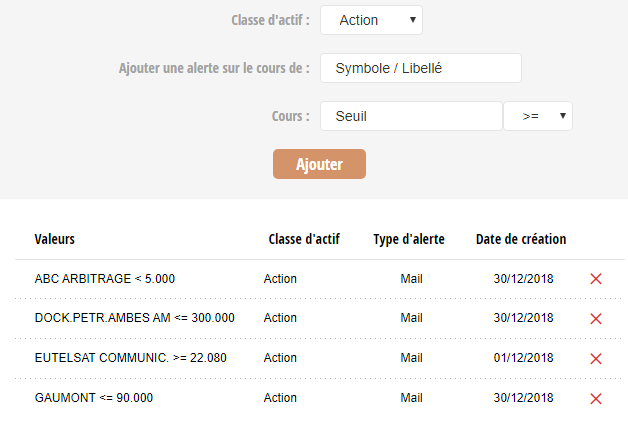This screenshot has width=628, height=426.
Task: Click the 'Ajouter une alerte sur le cours de' label
Action: (214, 68)
